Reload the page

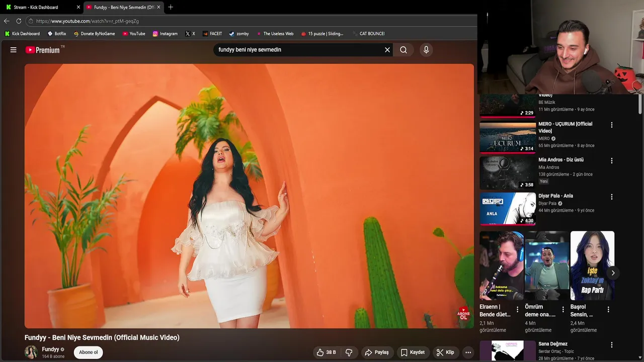[19, 21]
